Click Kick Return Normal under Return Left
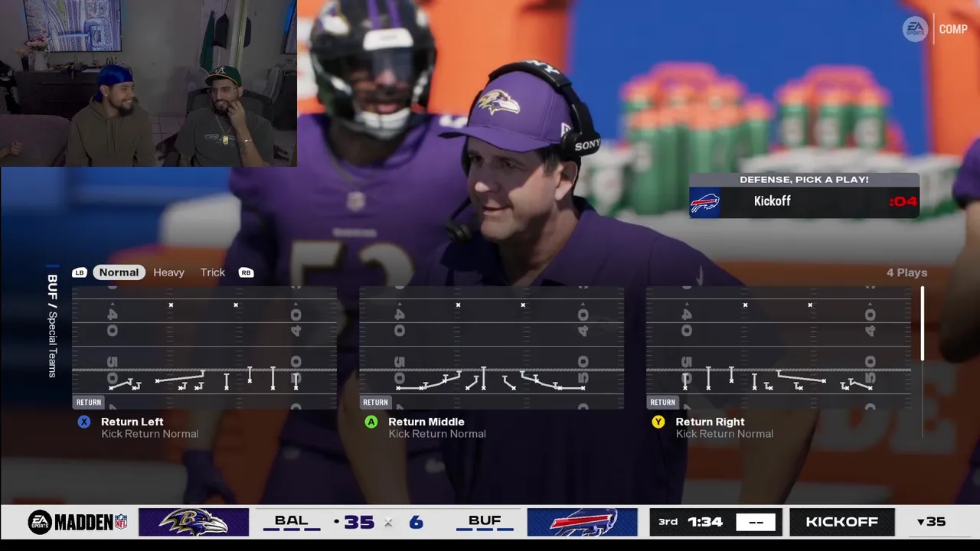Viewport: 980px width, 551px height. [x=149, y=434]
